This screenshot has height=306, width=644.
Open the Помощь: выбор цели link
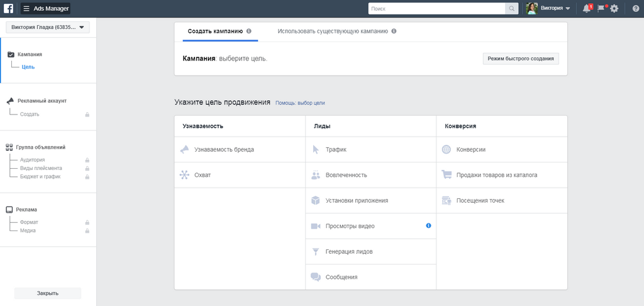(300, 103)
